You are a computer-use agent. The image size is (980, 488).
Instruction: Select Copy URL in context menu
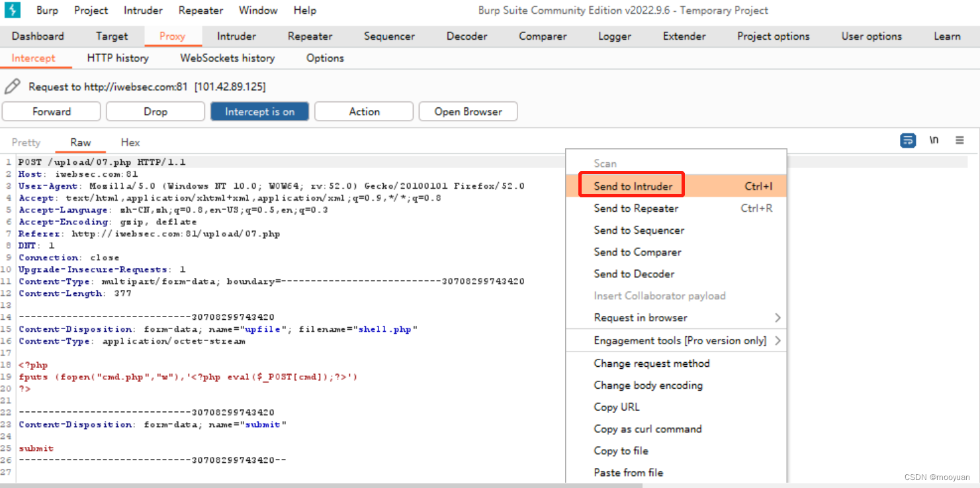676,407
